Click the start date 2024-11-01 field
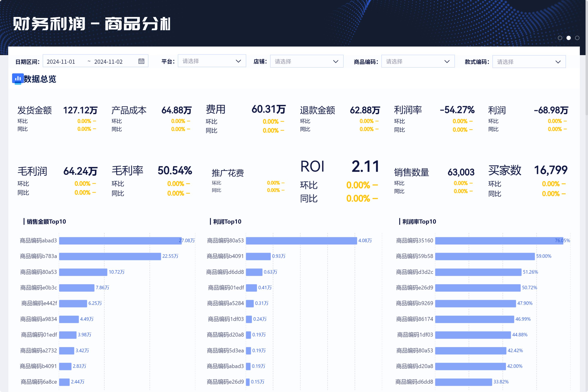 [61, 61]
